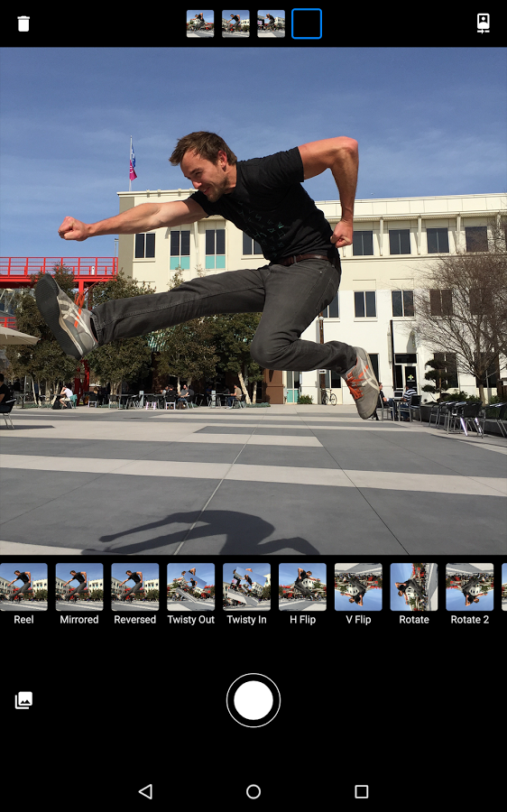Tap the Android home circle button
Viewport: 507px width, 812px height.
pyautogui.click(x=253, y=791)
